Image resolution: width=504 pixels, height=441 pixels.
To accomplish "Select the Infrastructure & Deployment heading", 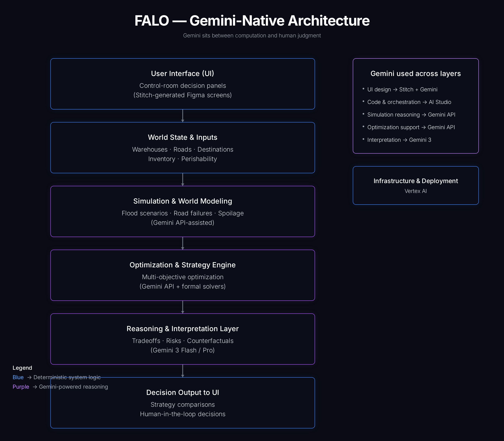I will pos(415,181).
